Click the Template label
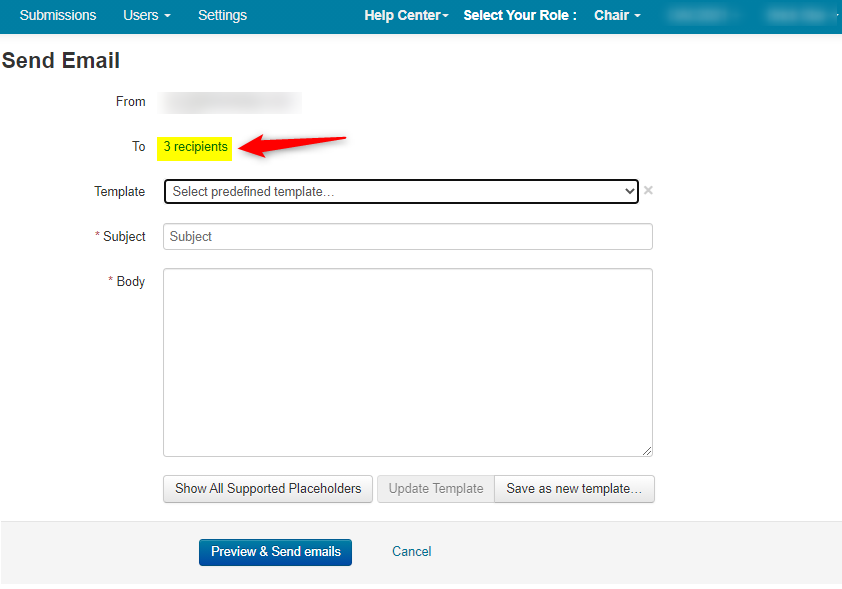Viewport: 842px width, 589px height. pyautogui.click(x=120, y=192)
